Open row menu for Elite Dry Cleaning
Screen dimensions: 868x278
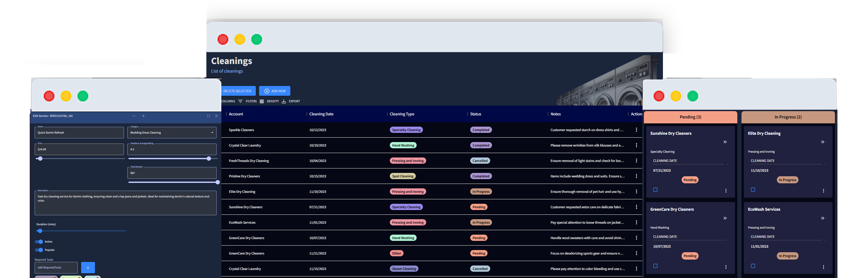pos(636,192)
